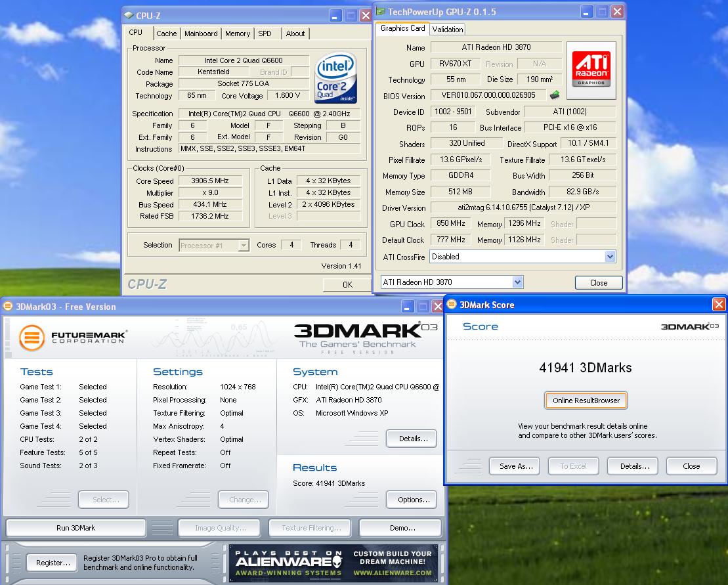Click the Memory Type GDDR4 field

click(x=461, y=175)
